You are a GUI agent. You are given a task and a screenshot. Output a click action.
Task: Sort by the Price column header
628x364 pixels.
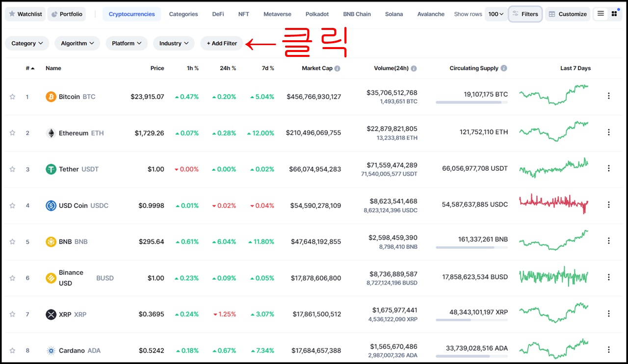(157, 68)
